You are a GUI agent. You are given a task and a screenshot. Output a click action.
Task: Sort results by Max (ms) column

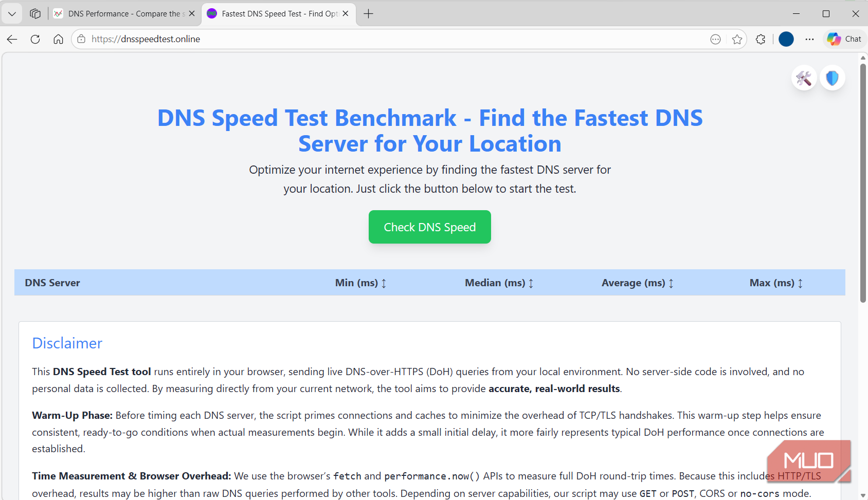pos(776,283)
